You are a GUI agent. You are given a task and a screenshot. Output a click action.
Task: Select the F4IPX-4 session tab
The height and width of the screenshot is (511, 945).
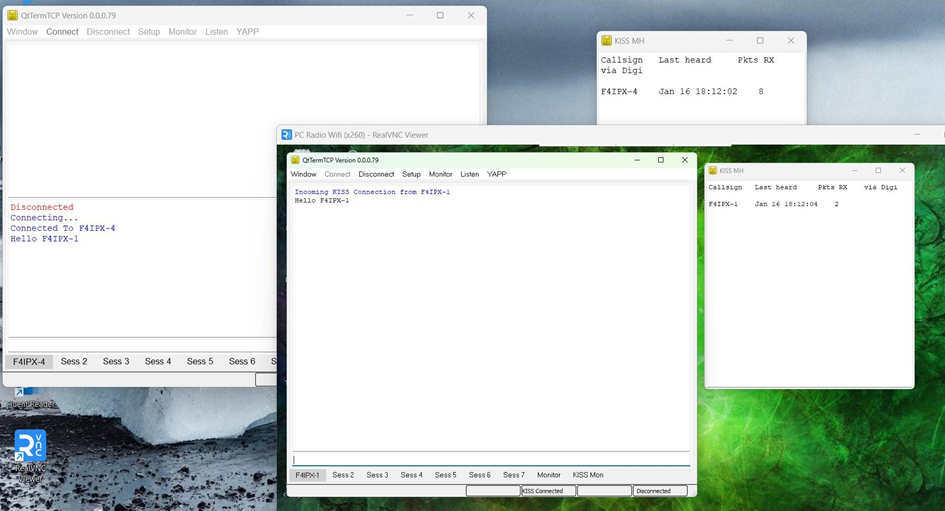point(28,361)
